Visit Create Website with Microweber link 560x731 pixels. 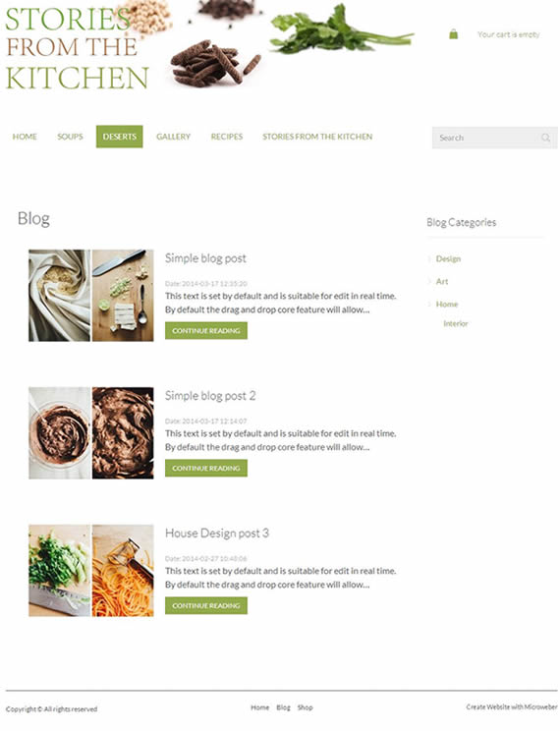[x=512, y=706]
